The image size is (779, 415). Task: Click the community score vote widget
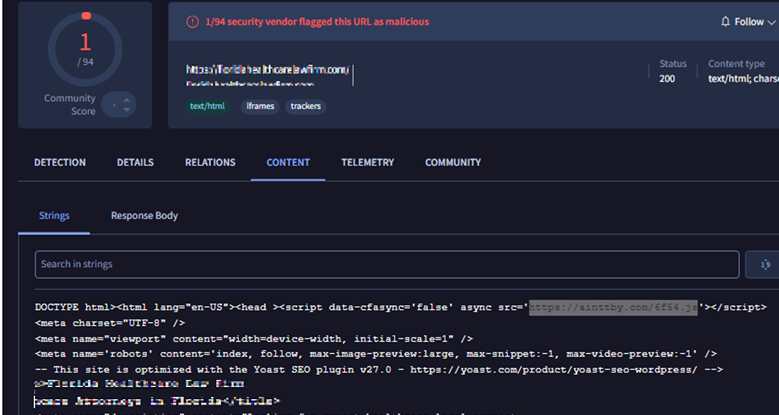click(121, 103)
